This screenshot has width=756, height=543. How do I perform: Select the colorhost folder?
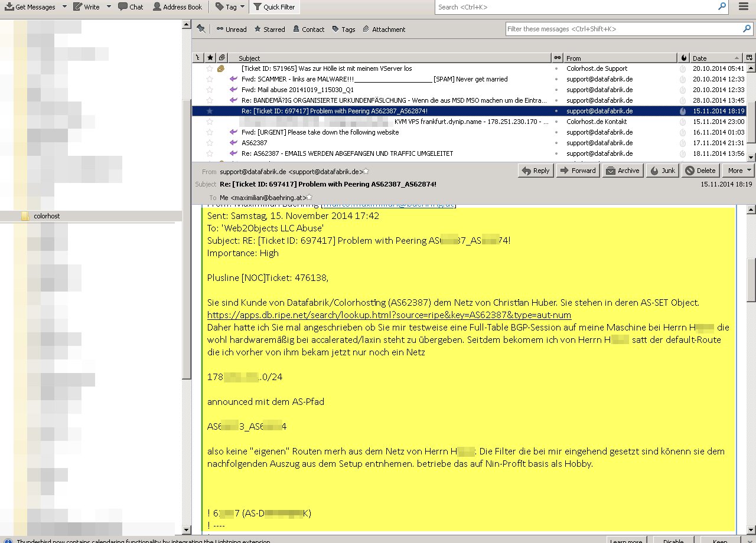coord(47,216)
